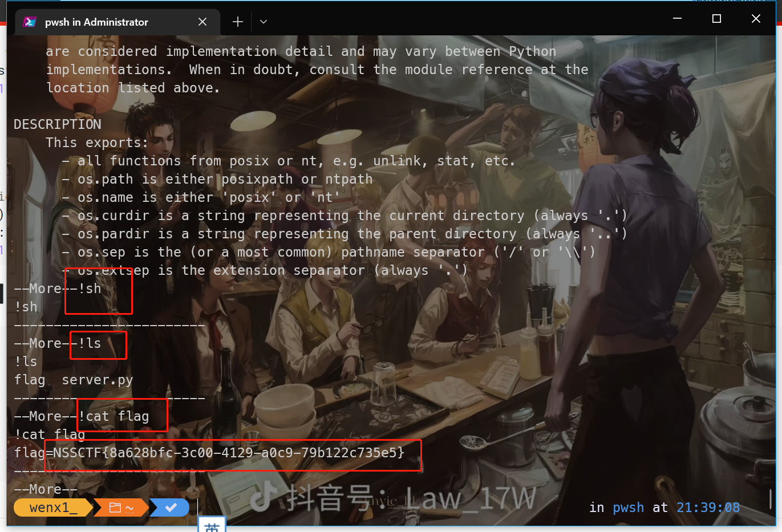The height and width of the screenshot is (532, 782).
Task: Click the os.path posixpath or ntpath line
Action: click(x=217, y=179)
